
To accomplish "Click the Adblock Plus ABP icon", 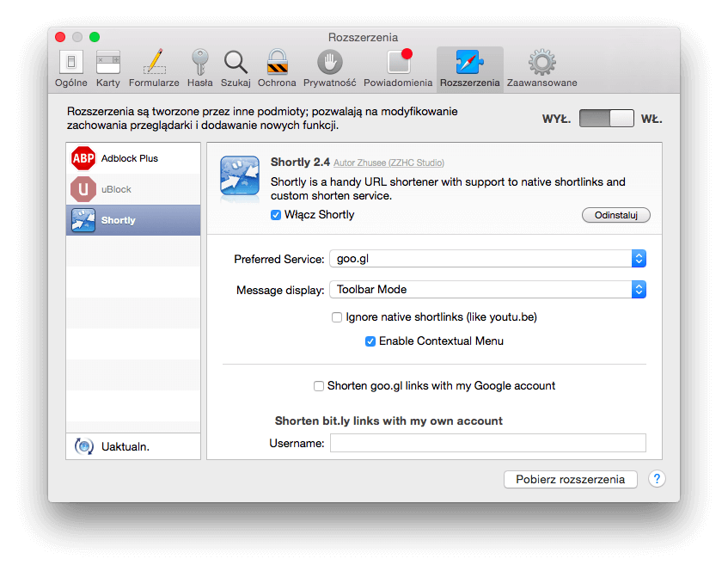I will [x=83, y=158].
